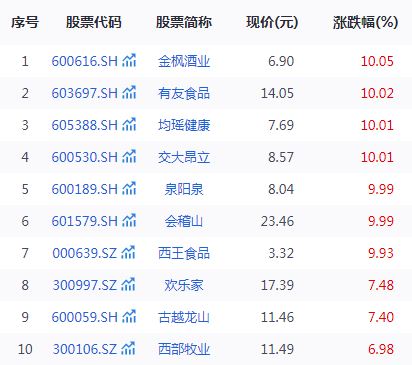Click stock name 均瑶健康
The image size is (412, 365).
click(184, 125)
